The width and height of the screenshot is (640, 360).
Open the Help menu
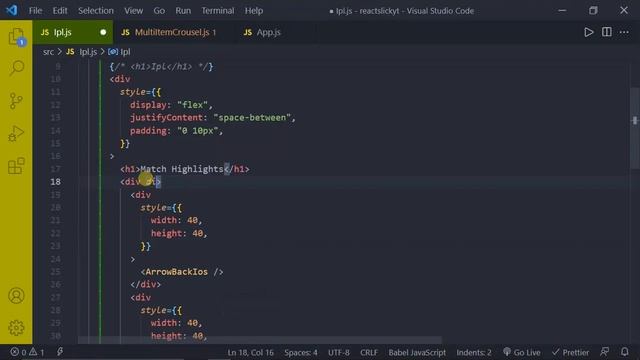254,11
